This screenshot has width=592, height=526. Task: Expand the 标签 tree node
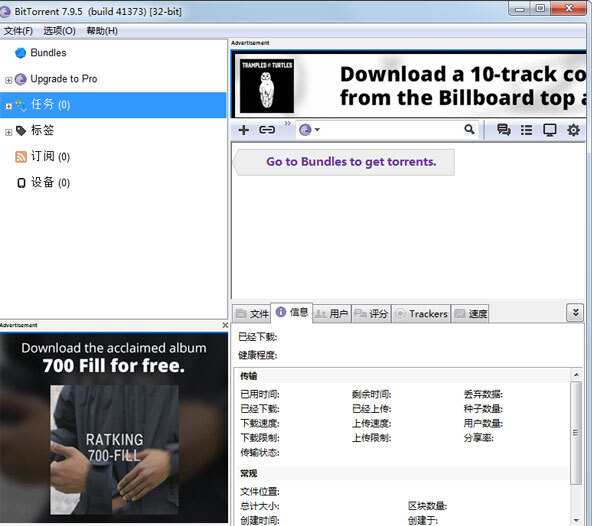pos(8,132)
